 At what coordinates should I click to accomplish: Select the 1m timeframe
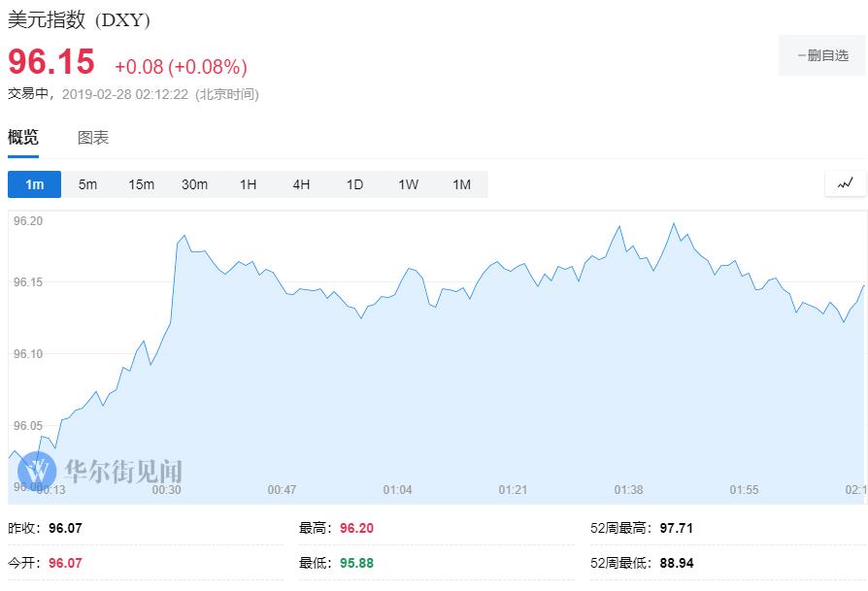(35, 184)
